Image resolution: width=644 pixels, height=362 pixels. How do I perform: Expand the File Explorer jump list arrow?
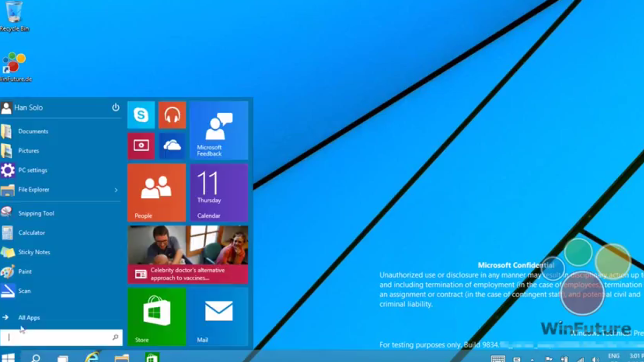tap(116, 190)
